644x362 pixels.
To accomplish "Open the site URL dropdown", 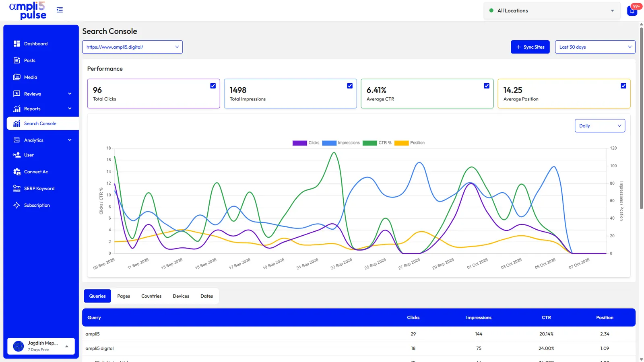I will pyautogui.click(x=132, y=47).
